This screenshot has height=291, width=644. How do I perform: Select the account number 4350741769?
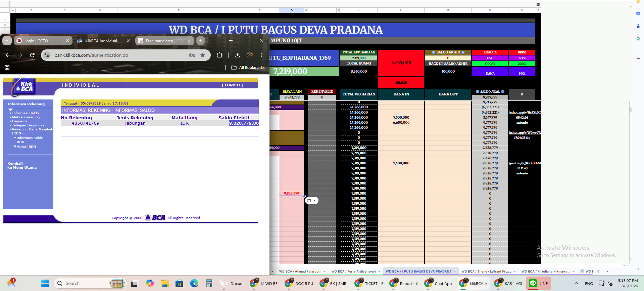(x=86, y=123)
